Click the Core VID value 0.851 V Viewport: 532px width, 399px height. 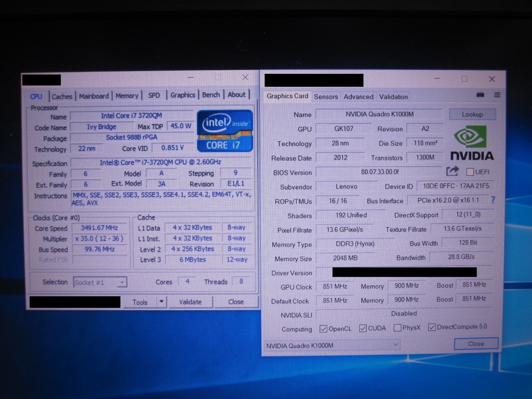pos(172,148)
